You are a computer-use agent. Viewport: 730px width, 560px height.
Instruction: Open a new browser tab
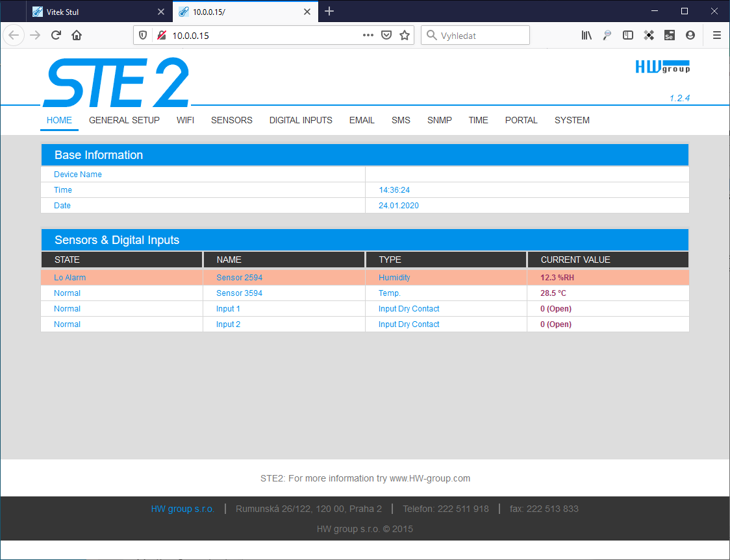(329, 11)
